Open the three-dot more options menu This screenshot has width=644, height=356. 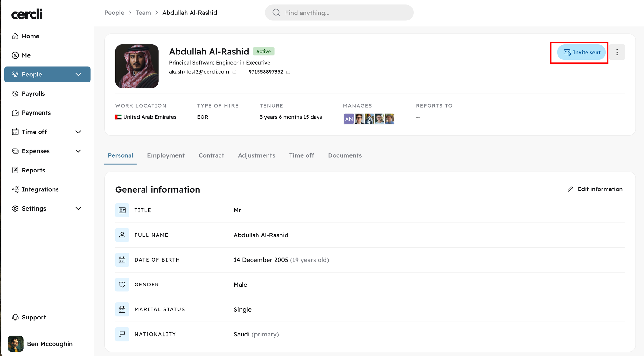[x=617, y=52]
